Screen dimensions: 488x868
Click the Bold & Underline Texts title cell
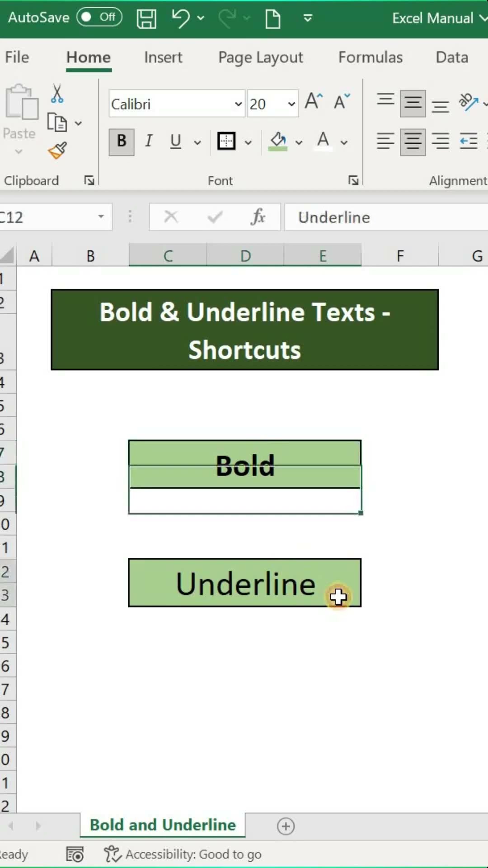click(244, 330)
